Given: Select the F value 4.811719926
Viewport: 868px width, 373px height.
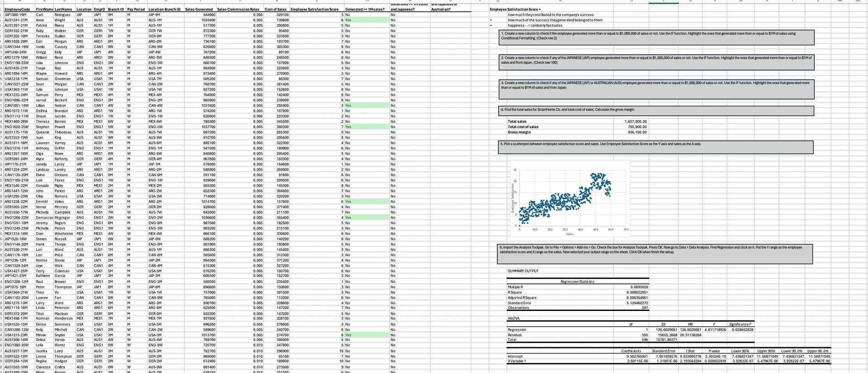Looking at the screenshot, I should tap(715, 330).
